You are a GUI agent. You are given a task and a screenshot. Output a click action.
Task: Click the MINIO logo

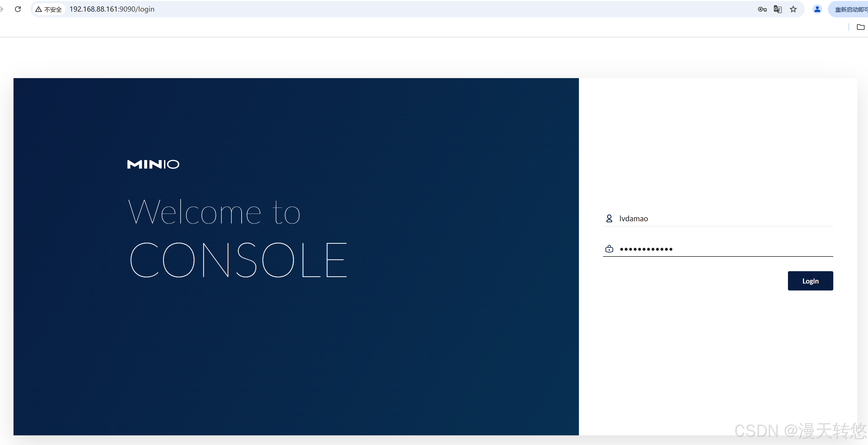pos(153,164)
